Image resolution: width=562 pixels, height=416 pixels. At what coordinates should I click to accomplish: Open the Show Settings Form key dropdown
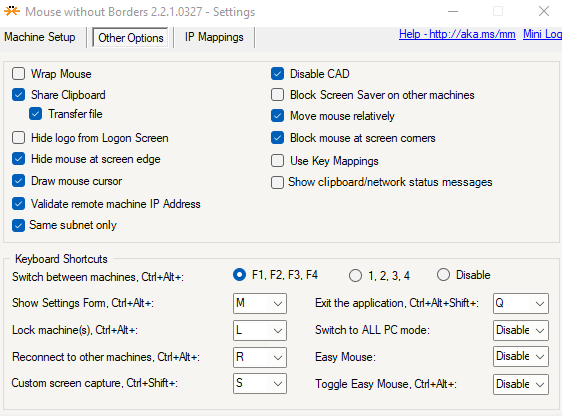[260, 303]
